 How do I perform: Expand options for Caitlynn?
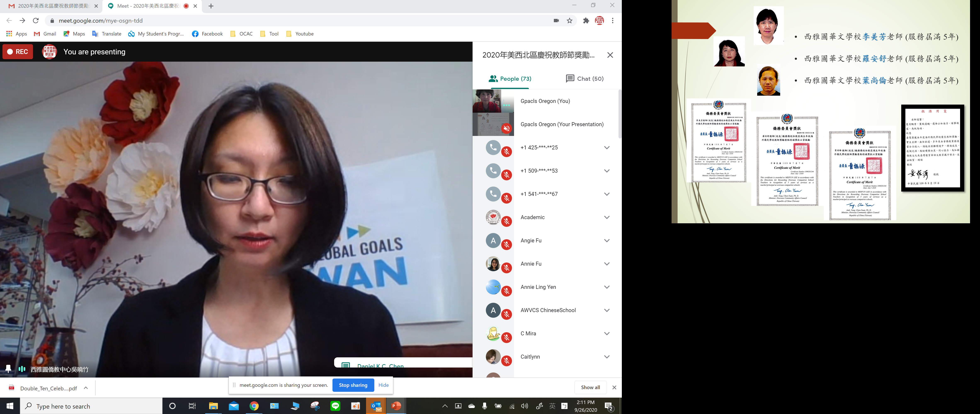point(607,357)
